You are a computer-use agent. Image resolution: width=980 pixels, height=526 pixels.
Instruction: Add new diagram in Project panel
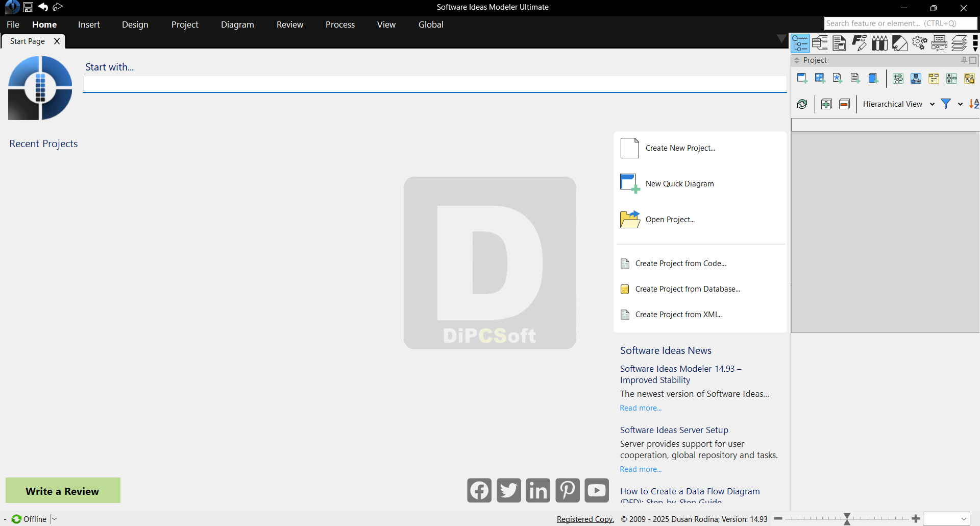click(x=802, y=78)
